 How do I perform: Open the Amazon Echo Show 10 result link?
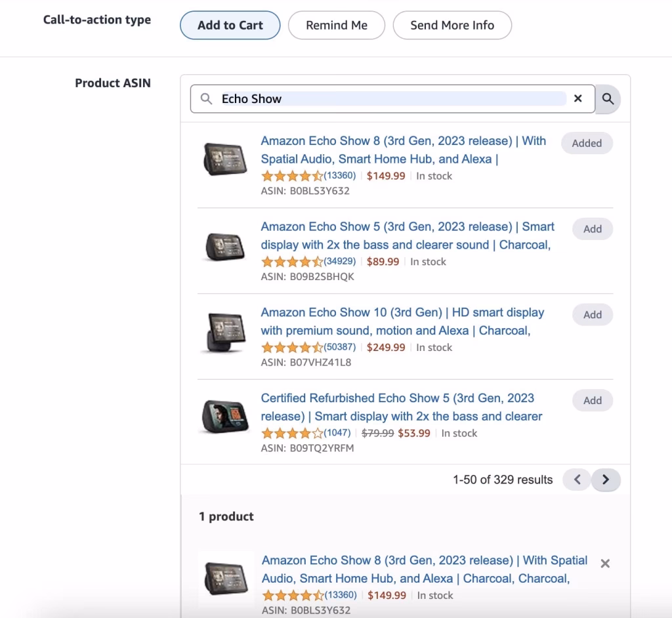(x=402, y=321)
